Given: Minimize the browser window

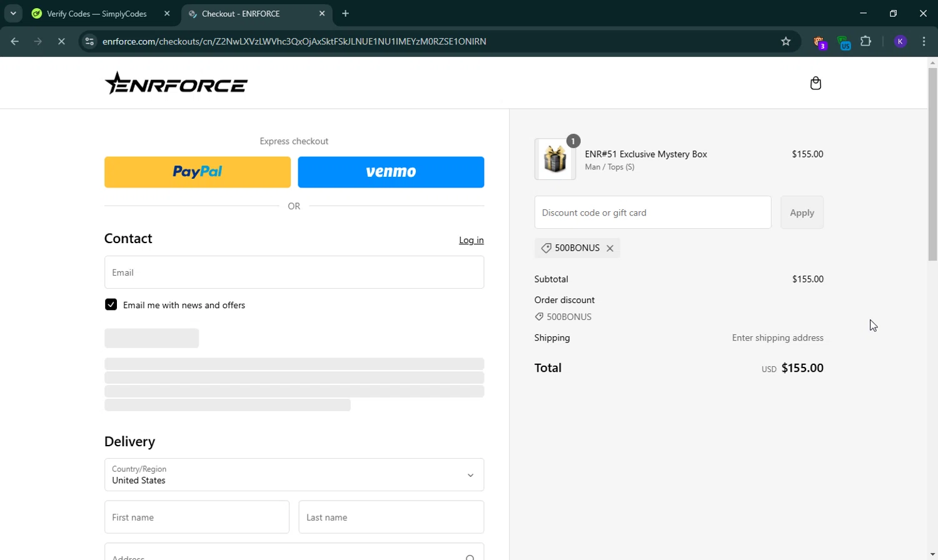Looking at the screenshot, I should click(864, 13).
